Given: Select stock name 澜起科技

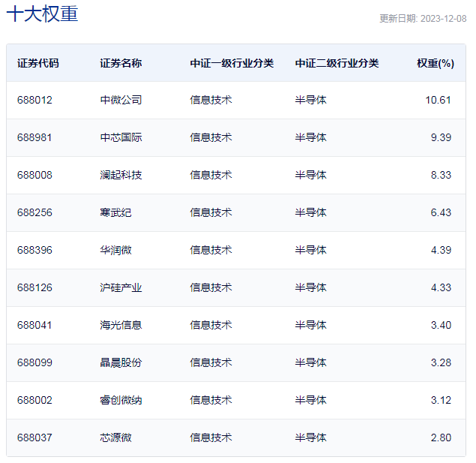Looking at the screenshot, I should pos(121,175).
